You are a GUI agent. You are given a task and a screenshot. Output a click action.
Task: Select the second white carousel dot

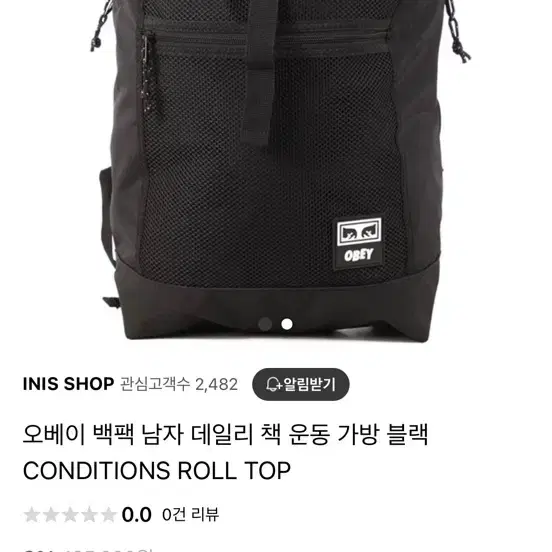coord(287,324)
